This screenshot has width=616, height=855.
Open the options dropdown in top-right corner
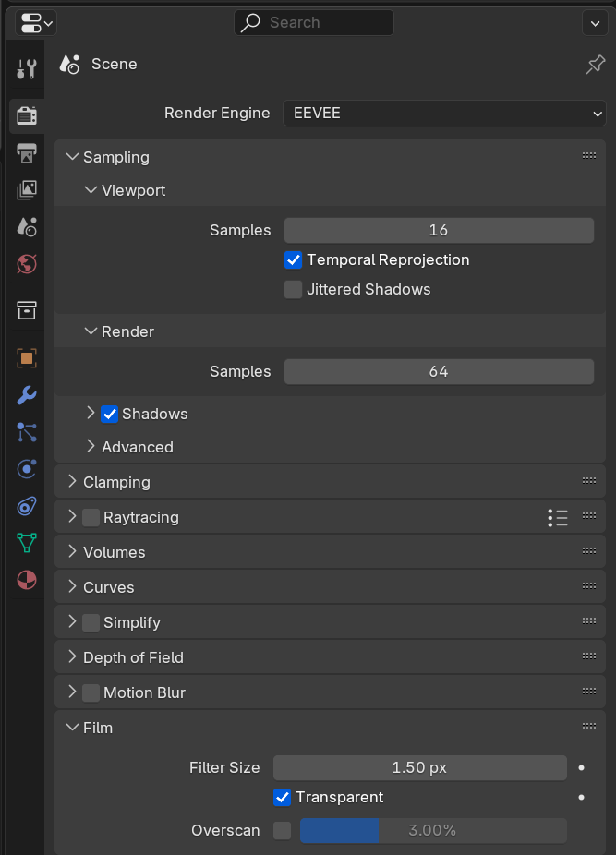tap(595, 23)
